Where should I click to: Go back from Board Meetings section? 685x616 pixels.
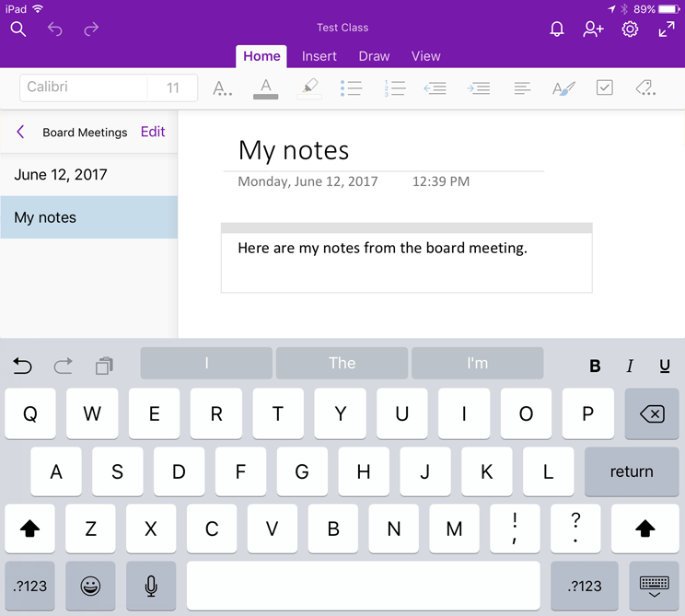(20, 132)
